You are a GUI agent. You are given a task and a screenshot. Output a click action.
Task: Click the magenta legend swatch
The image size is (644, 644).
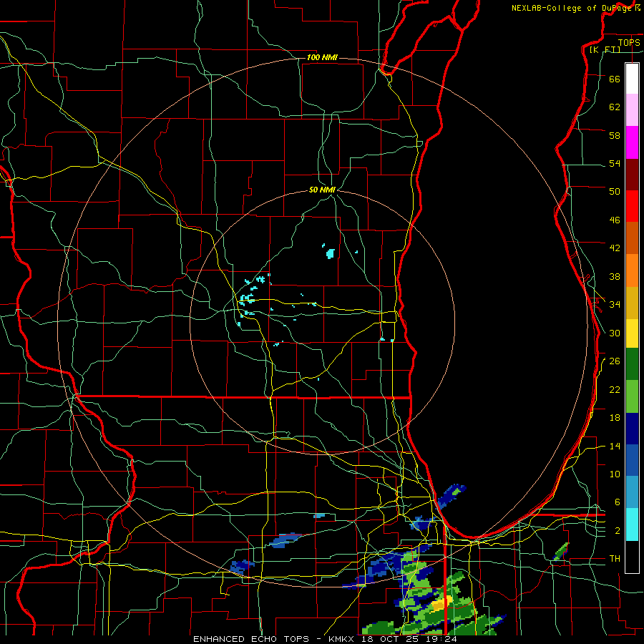[632, 142]
